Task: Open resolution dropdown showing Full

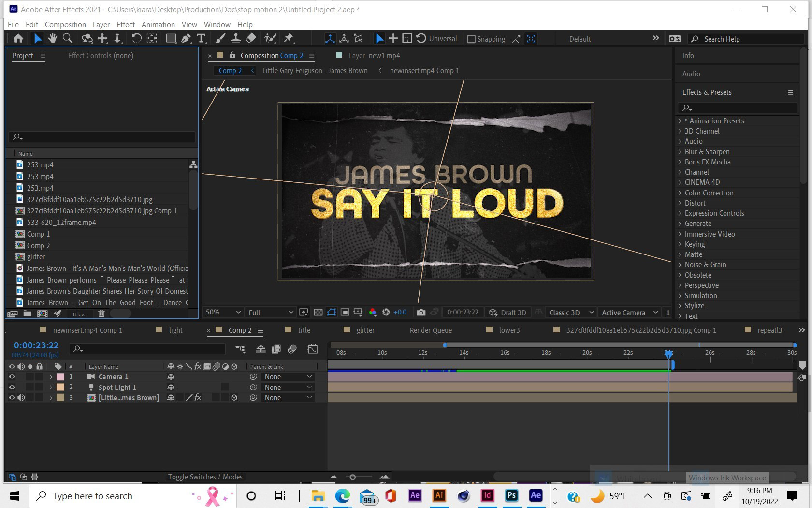Action: click(x=271, y=313)
